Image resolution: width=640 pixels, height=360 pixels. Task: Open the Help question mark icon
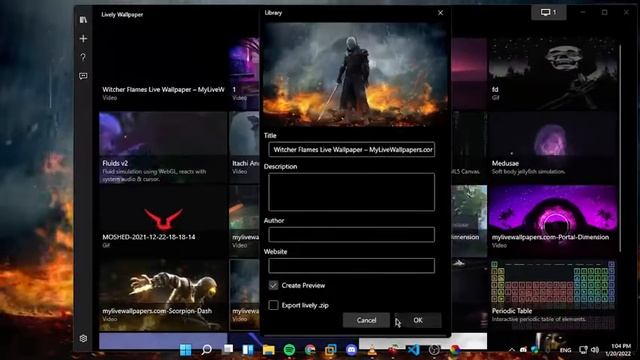click(x=83, y=57)
